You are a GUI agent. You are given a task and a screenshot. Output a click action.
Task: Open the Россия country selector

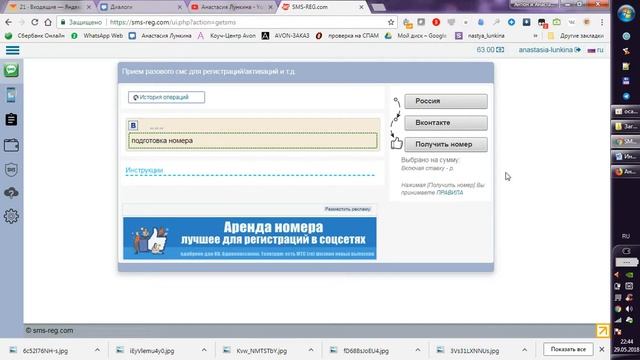point(446,101)
